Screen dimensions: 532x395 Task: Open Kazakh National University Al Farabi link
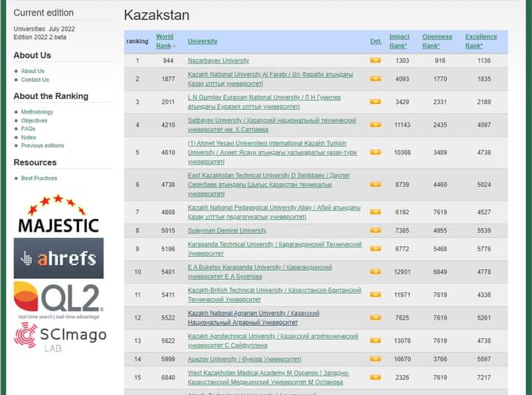tap(270, 79)
